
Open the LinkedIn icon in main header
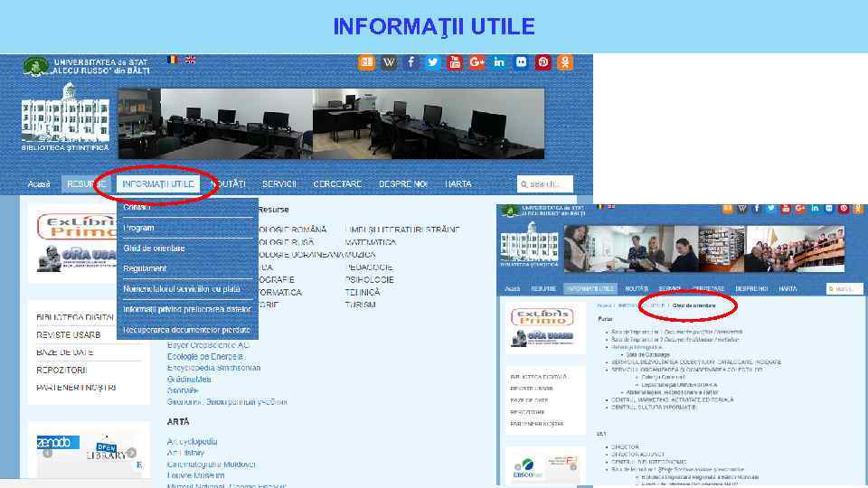pyautogui.click(x=499, y=62)
